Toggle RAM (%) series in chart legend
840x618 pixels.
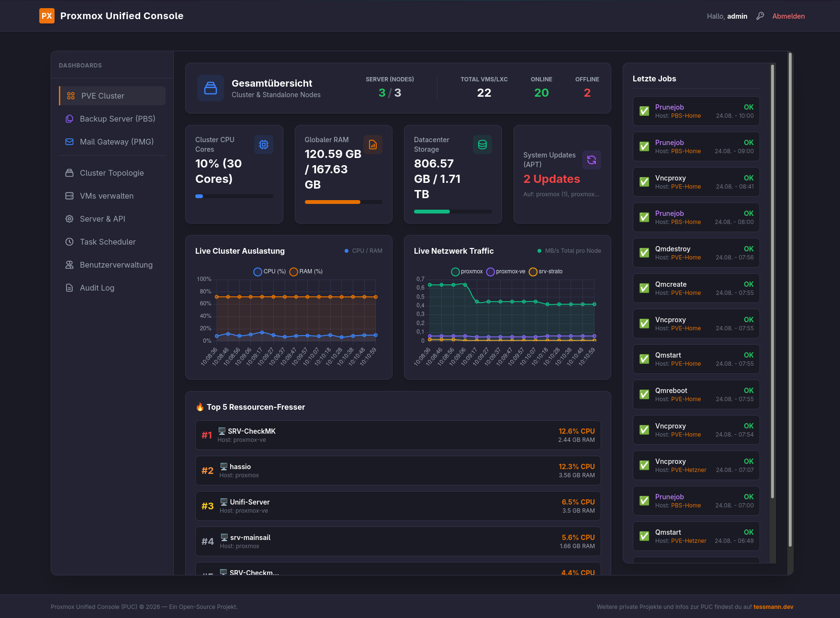pos(306,271)
